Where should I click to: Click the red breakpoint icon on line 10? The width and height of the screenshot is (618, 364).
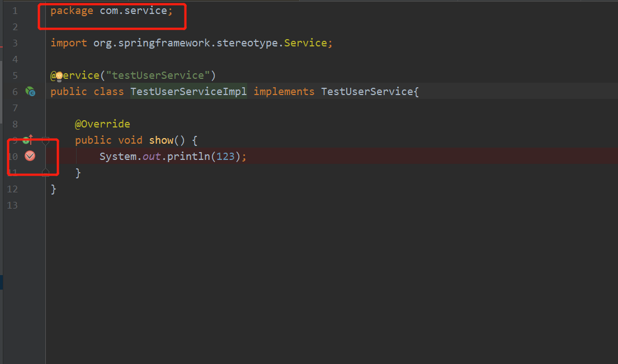tap(30, 156)
